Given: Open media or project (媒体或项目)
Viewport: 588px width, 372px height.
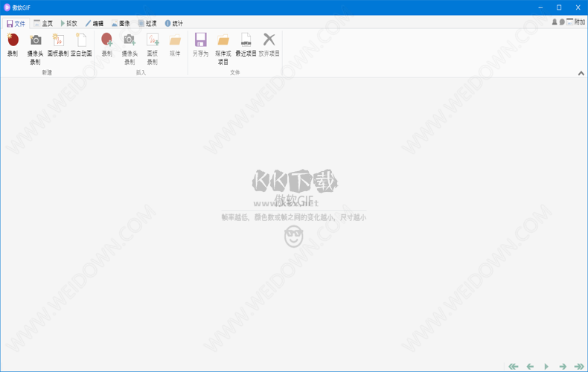Looking at the screenshot, I should tap(223, 49).
